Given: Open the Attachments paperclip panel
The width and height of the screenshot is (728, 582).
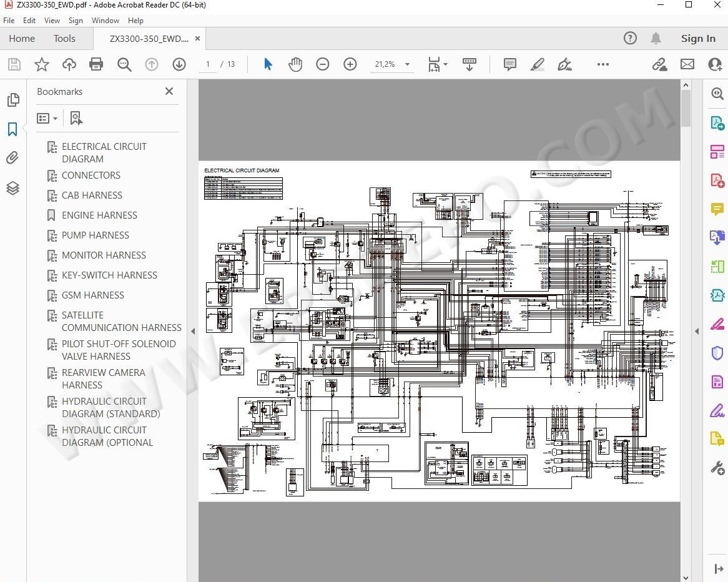Looking at the screenshot, I should tap(12, 158).
